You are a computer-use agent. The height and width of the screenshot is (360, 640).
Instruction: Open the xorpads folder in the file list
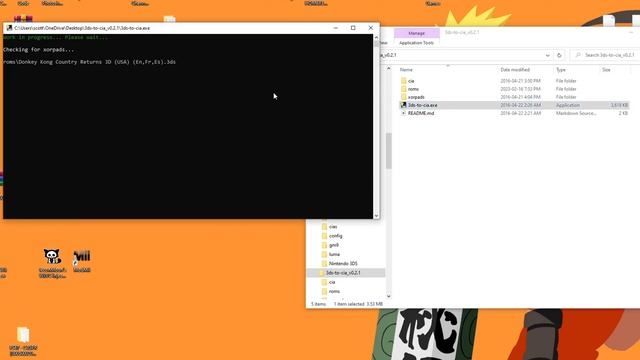[x=416, y=97]
